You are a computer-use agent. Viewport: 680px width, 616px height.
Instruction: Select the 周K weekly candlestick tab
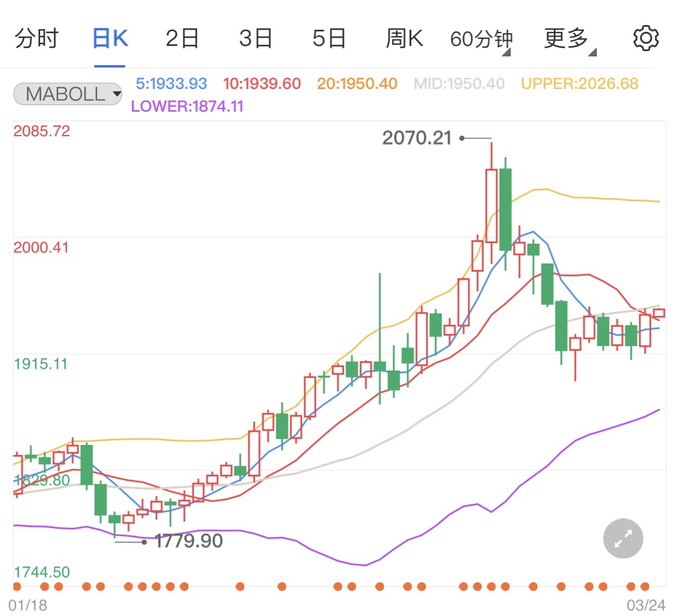[x=404, y=38]
